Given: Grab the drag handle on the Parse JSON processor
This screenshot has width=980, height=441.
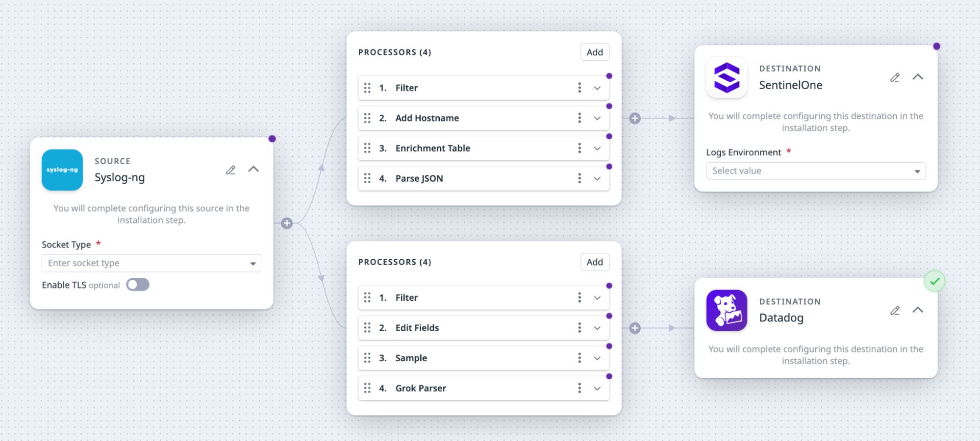Looking at the screenshot, I should (368, 178).
